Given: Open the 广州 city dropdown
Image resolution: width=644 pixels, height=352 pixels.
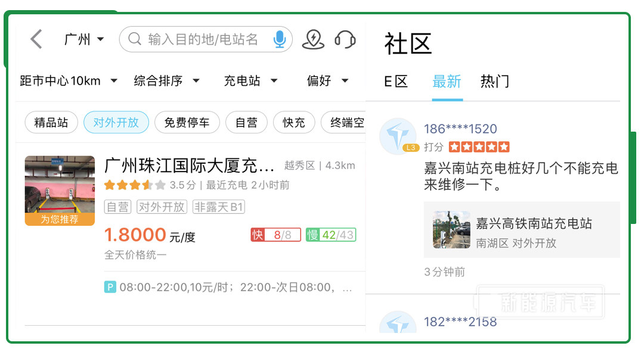Looking at the screenshot, I should tap(84, 39).
